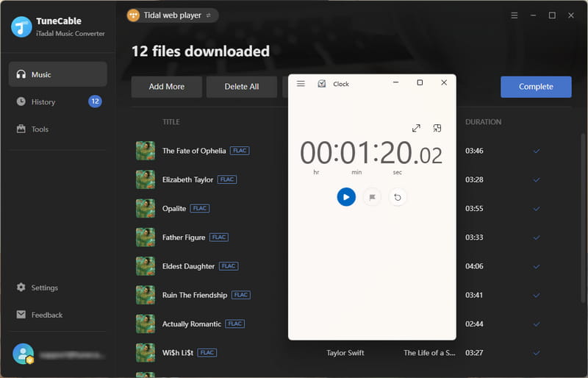
Task: Open the History sidebar tab
Action: pos(58,101)
